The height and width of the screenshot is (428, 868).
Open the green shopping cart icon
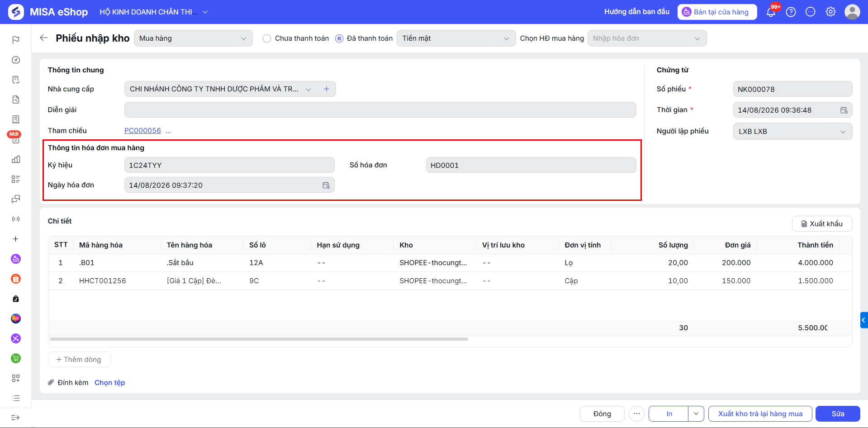[16, 358]
